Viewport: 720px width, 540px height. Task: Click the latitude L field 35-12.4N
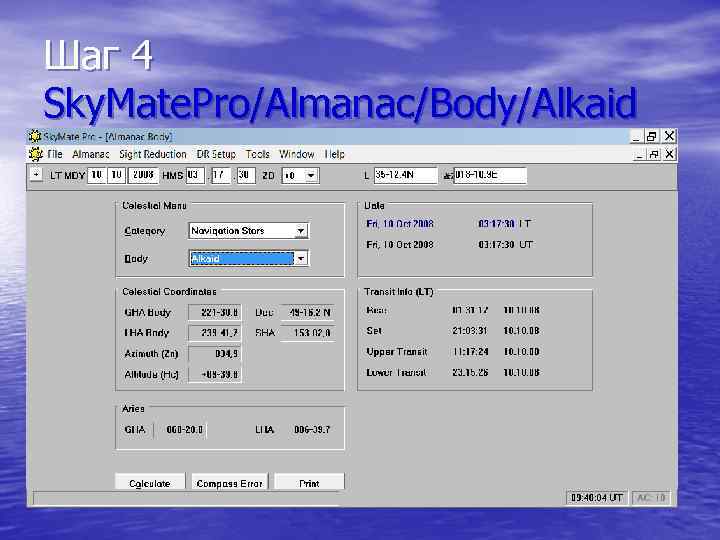[x=405, y=175]
